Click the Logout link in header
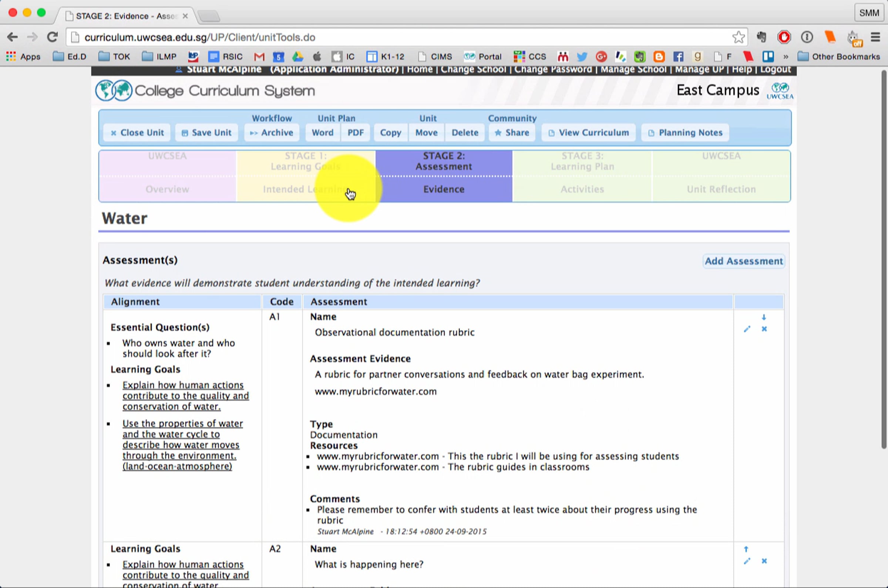 [x=776, y=69]
